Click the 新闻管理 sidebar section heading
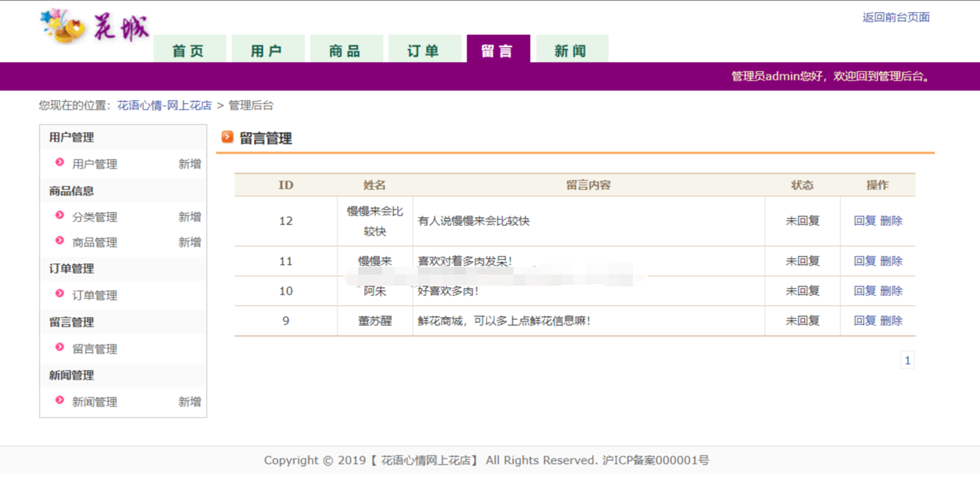Image resolution: width=980 pixels, height=478 pixels. (72, 375)
